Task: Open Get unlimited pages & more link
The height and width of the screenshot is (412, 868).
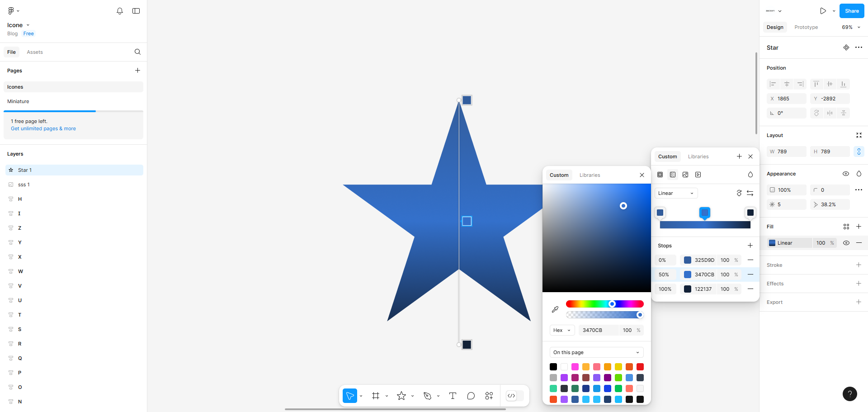Action: pyautogui.click(x=43, y=128)
